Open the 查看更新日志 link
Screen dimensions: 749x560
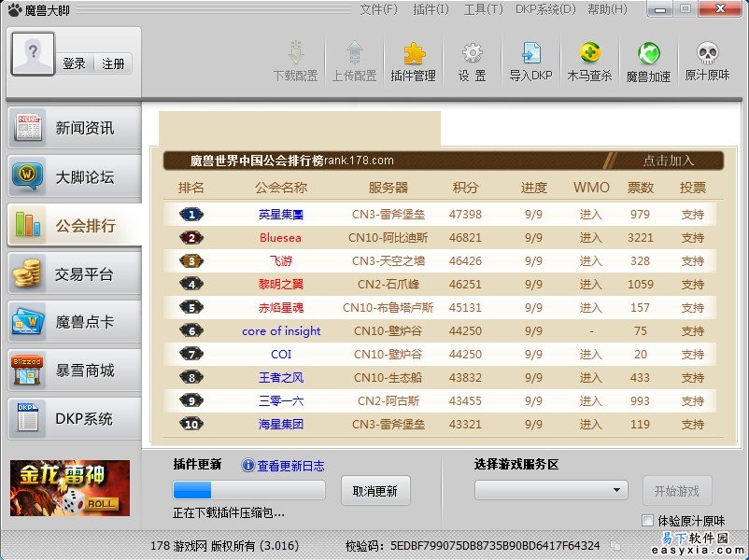point(290,466)
